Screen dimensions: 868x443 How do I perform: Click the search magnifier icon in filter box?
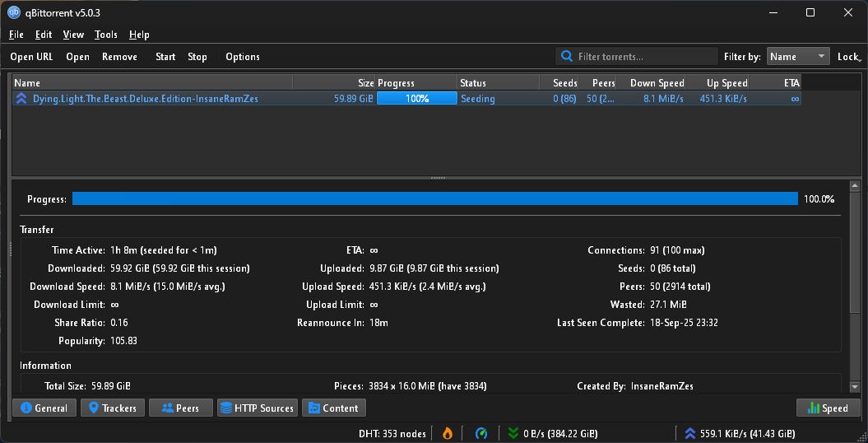566,57
